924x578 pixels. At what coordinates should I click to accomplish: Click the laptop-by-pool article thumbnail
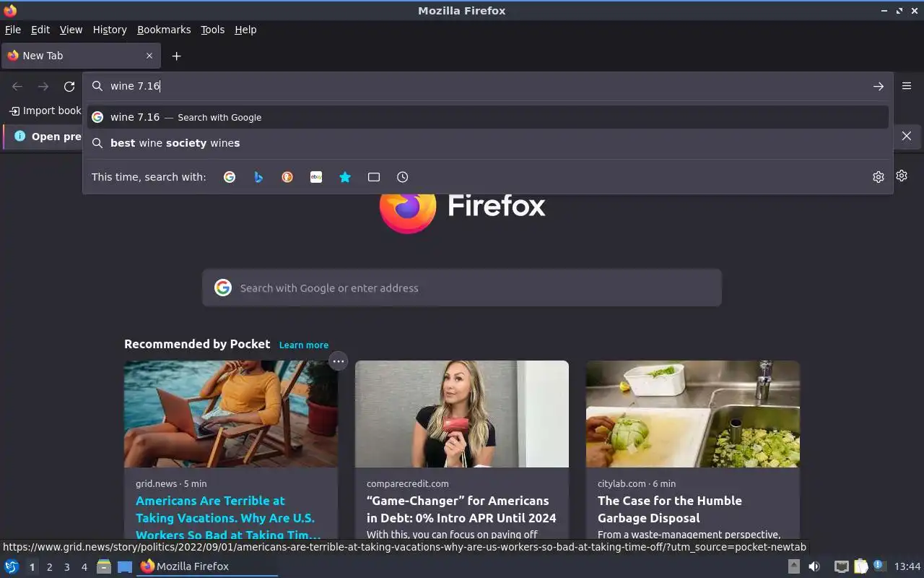(x=231, y=414)
